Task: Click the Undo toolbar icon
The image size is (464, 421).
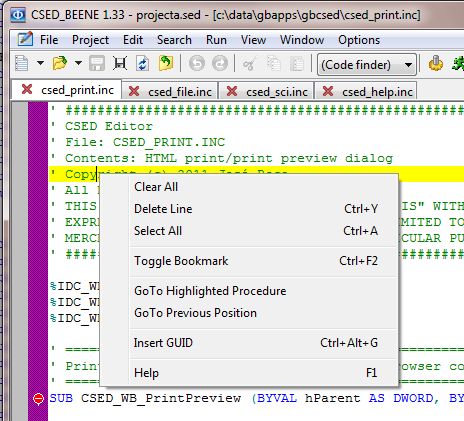Action: point(197,63)
